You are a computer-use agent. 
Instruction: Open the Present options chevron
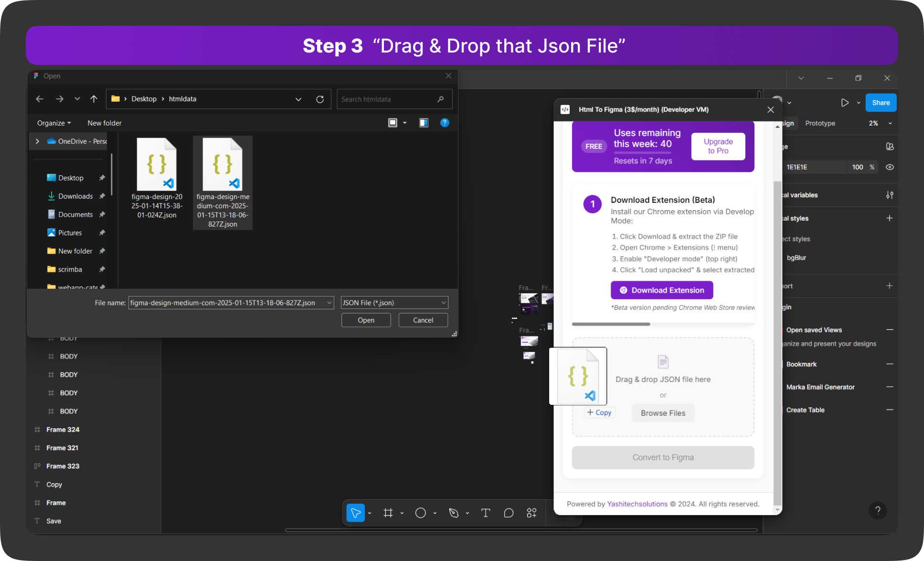[859, 103]
